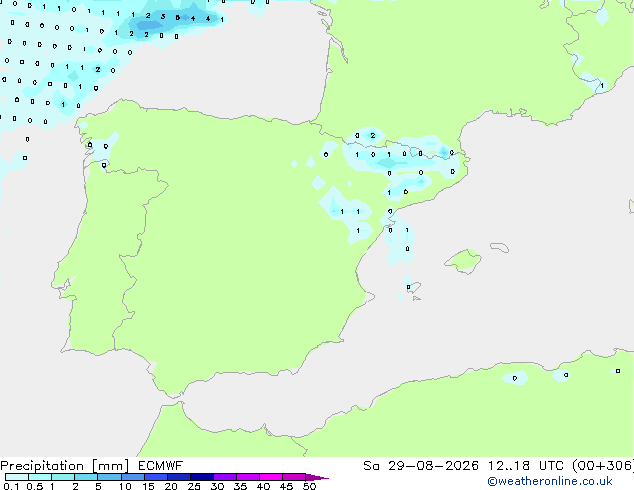Click the '10' legend scale label
The image size is (634, 490).
coord(125,486)
